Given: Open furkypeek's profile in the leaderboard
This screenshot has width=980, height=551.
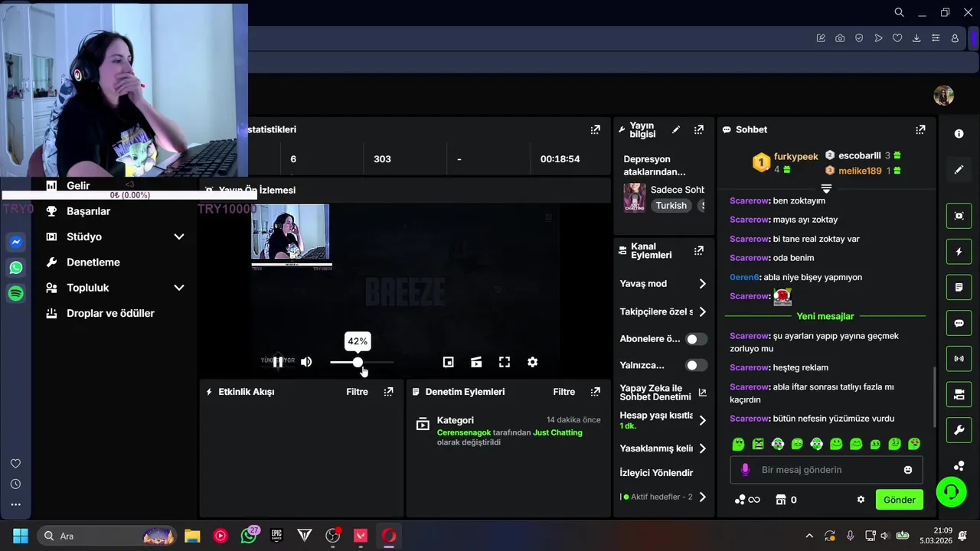Looking at the screenshot, I should coord(796,156).
